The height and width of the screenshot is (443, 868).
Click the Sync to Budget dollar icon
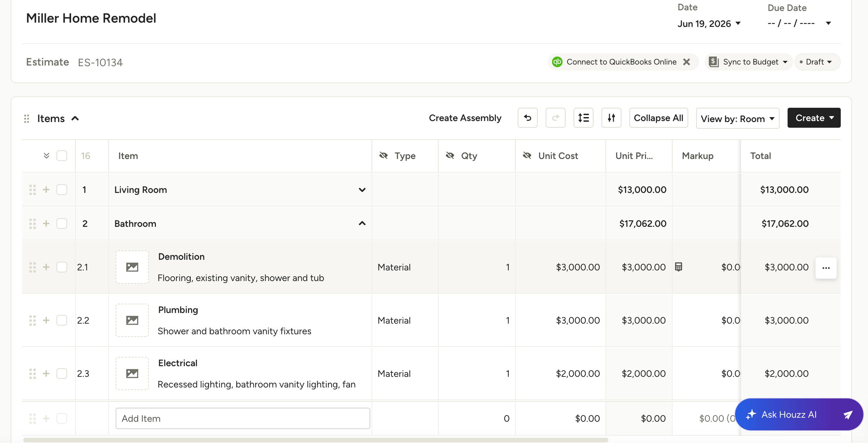point(713,62)
